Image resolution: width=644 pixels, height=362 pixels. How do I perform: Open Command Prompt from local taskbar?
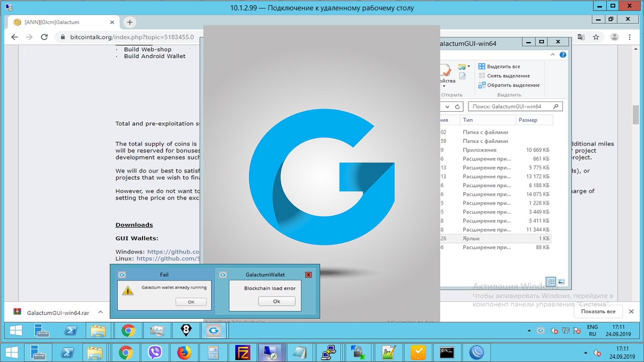(x=447, y=352)
